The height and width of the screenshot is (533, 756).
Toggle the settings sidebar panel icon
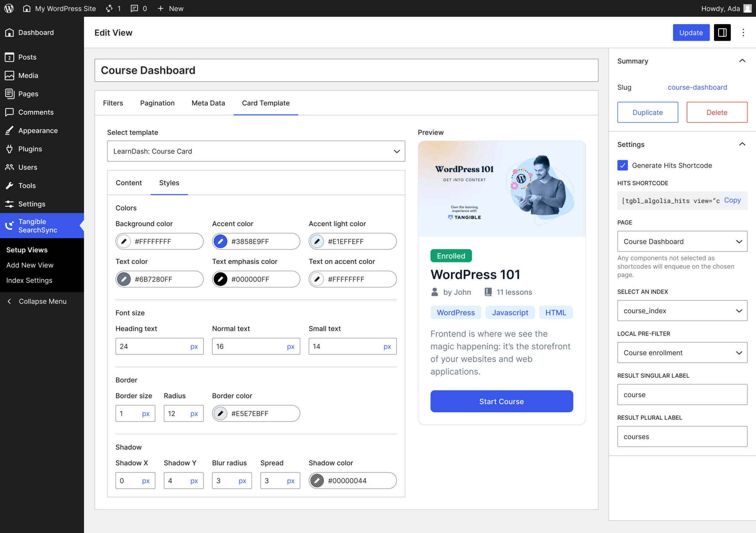(722, 32)
